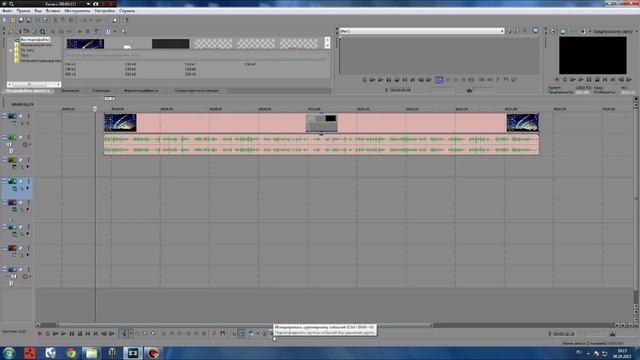This screenshot has width=640, height=360.
Task: Select the first starry media thumbnail
Action: 85,43
